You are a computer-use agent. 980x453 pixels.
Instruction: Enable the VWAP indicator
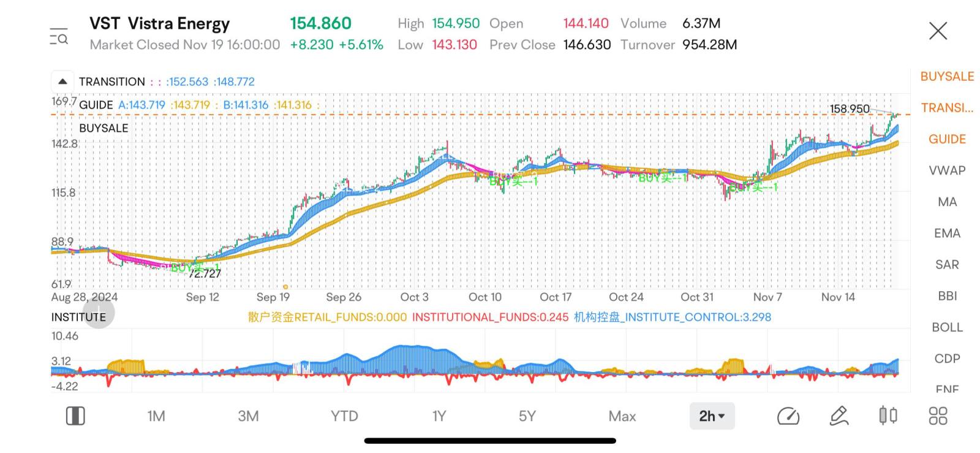(x=947, y=170)
